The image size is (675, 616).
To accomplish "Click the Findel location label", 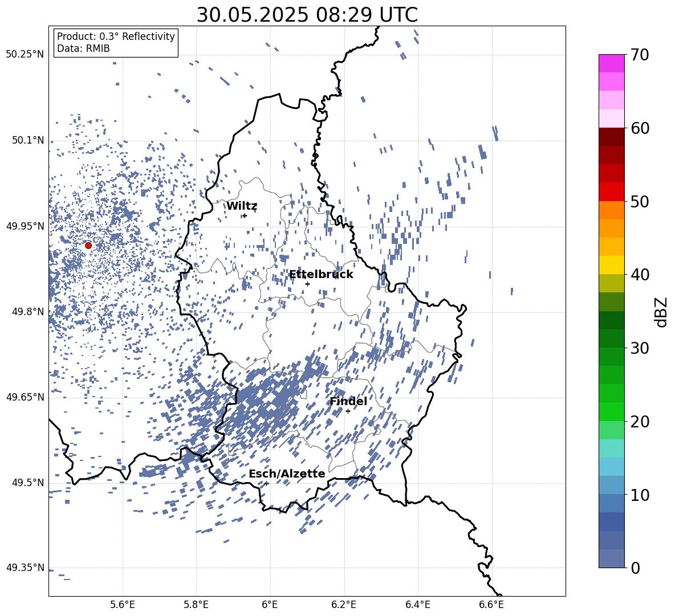I will tap(348, 401).
